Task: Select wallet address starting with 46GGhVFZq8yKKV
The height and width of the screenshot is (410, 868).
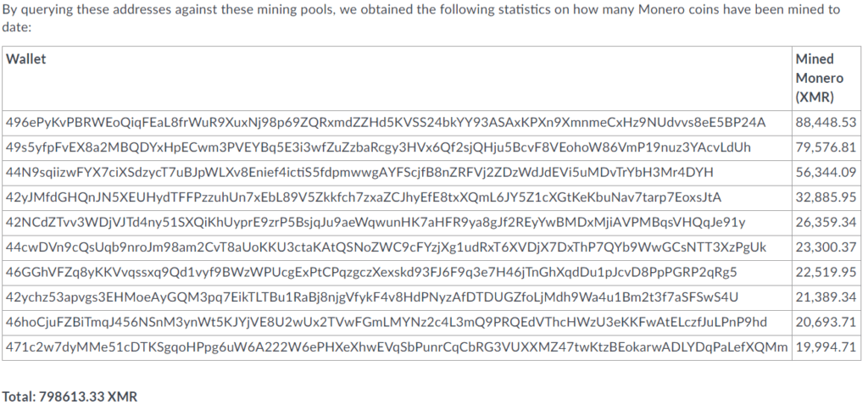Action: tap(371, 272)
